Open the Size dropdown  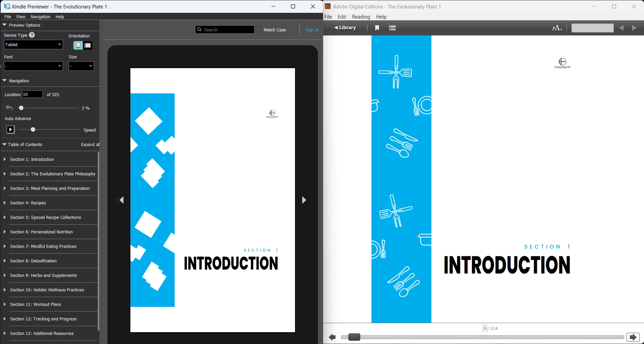(81, 66)
